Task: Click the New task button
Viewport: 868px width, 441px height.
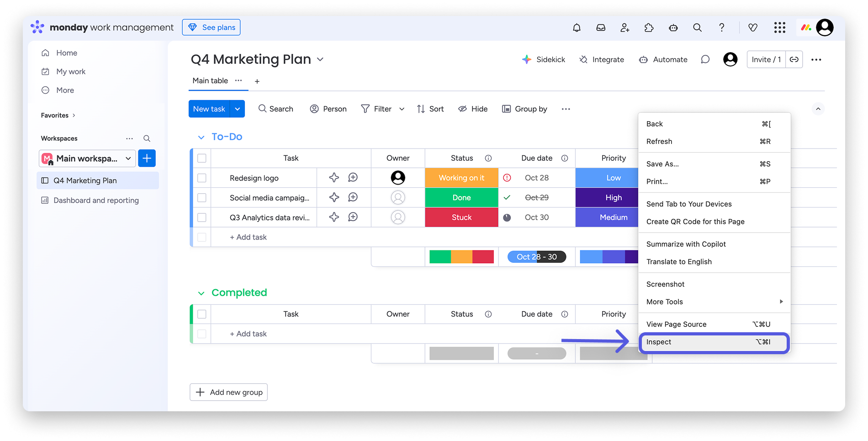Action: [x=209, y=109]
